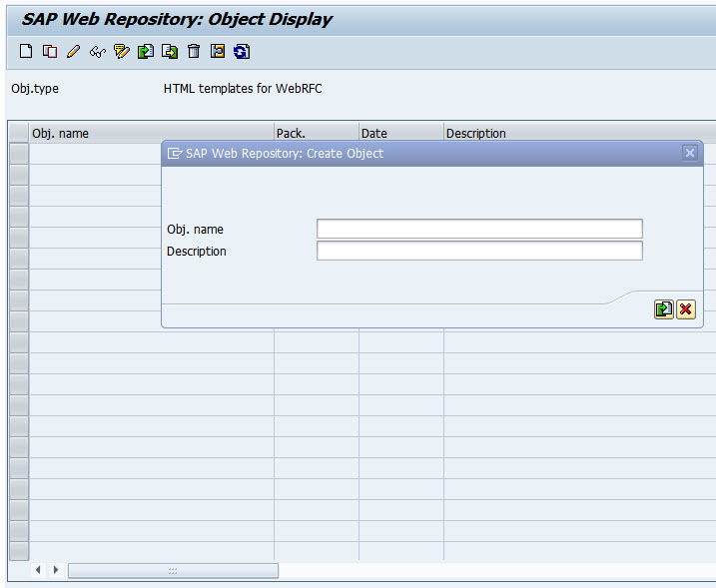Focus the Obj. name input field
The image size is (716, 588).
(x=479, y=229)
